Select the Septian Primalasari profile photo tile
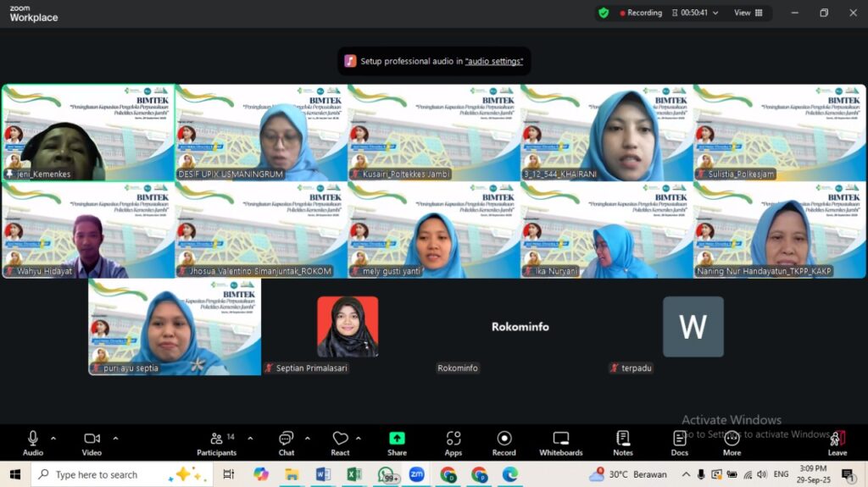The width and height of the screenshot is (868, 487). [348, 327]
